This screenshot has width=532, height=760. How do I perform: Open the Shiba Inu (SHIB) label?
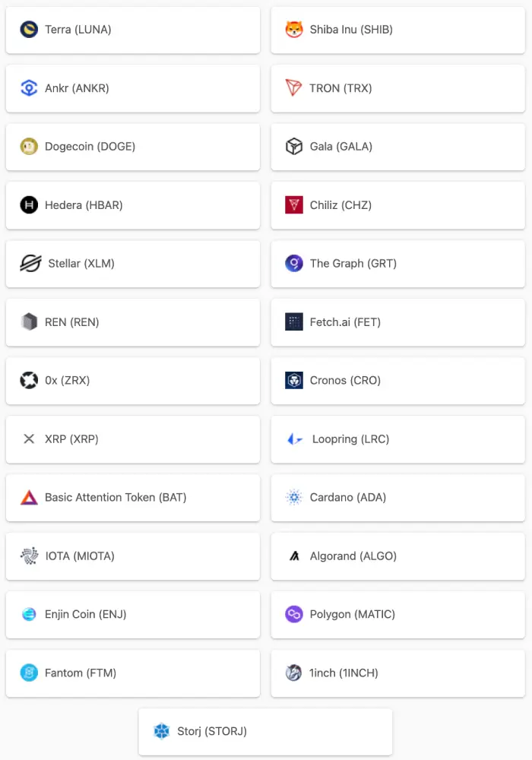[x=351, y=30]
